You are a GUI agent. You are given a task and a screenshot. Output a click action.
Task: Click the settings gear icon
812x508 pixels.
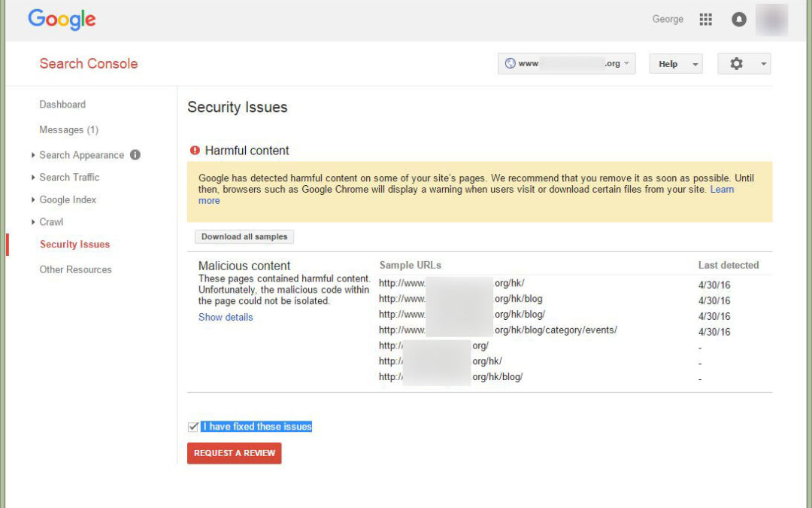point(736,63)
